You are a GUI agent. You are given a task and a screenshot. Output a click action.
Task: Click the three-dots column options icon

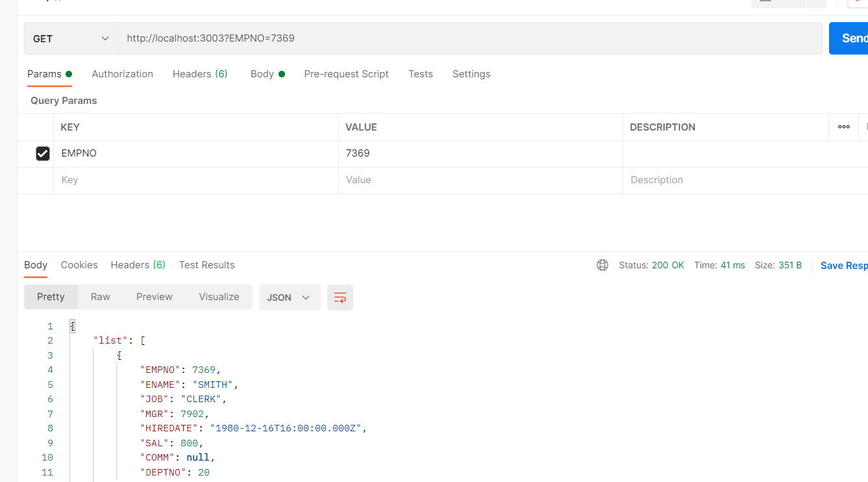(x=843, y=127)
